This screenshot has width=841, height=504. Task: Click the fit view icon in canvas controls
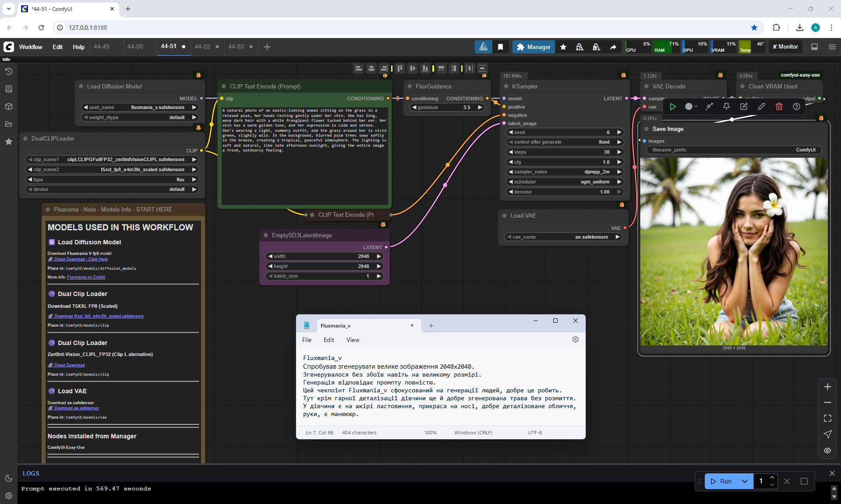(x=827, y=418)
